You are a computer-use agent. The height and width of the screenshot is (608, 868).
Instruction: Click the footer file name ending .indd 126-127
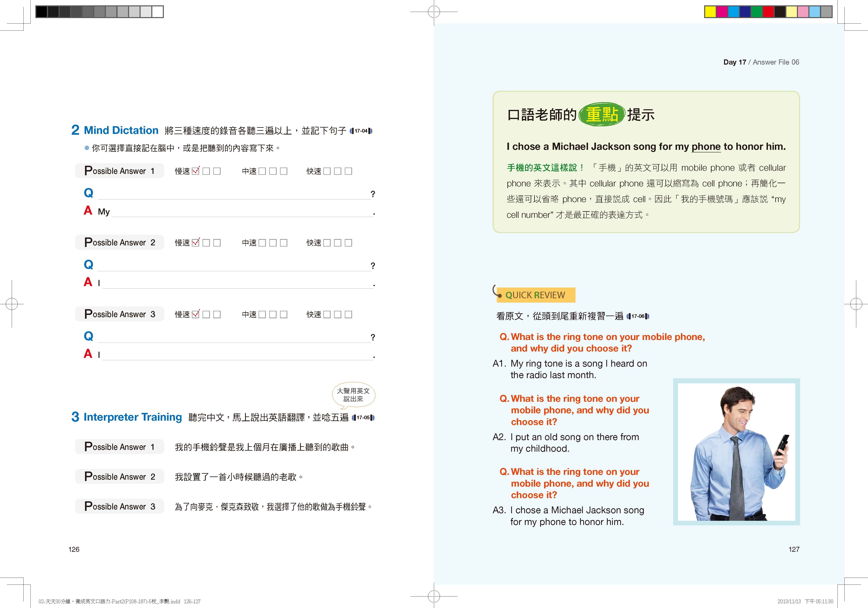pos(120,601)
